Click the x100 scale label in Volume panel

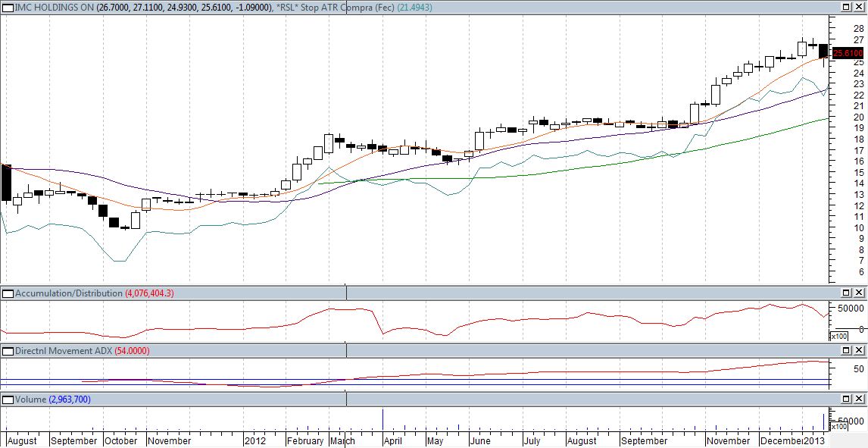839,427
